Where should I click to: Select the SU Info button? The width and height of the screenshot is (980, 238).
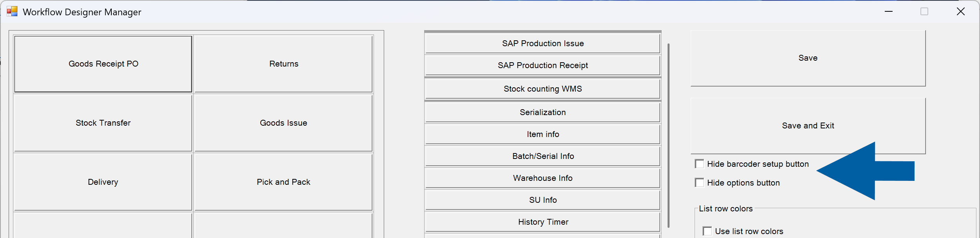point(543,200)
